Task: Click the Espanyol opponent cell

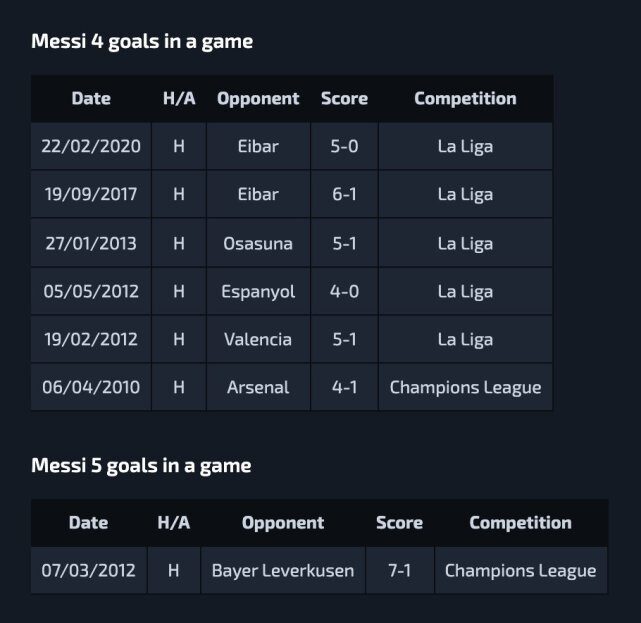Action: click(258, 292)
